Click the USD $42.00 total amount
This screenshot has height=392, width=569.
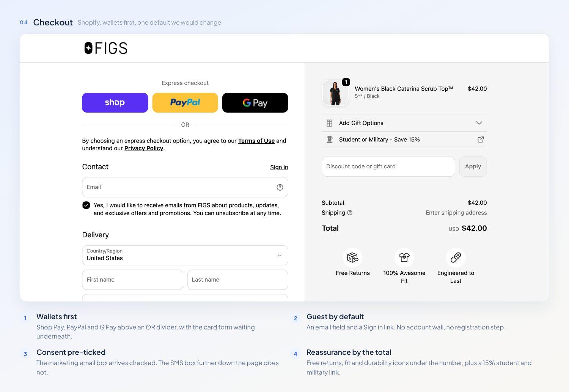(468, 228)
